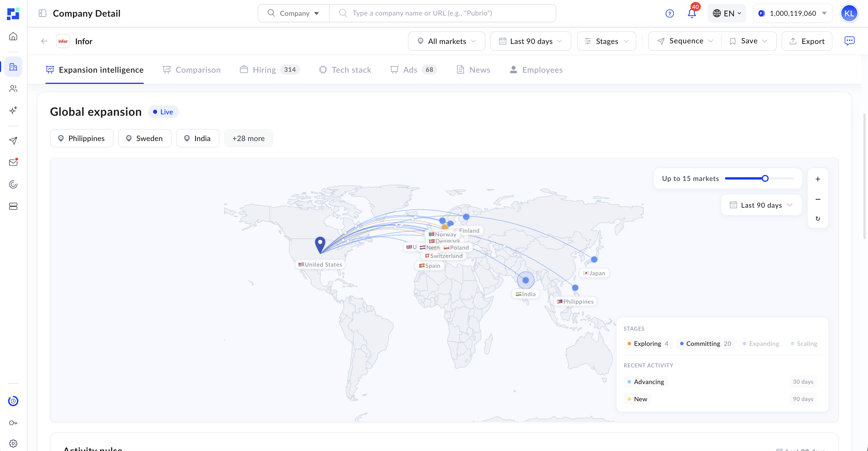The image size is (868, 451).
Task: Open the company building icon in sidebar
Action: pos(13,67)
